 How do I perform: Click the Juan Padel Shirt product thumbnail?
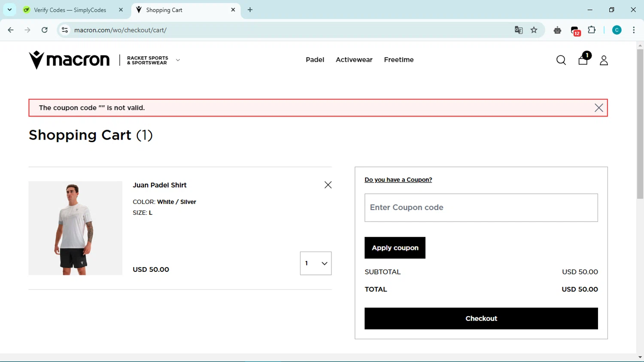75,228
